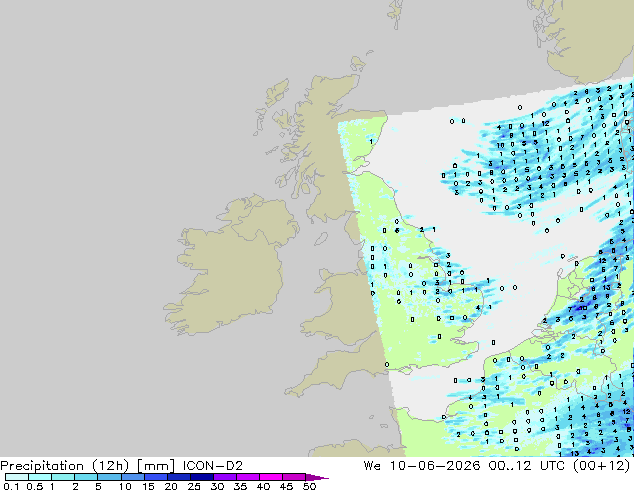
Task: Click the '[mm]' unit label
Action: tap(156, 466)
